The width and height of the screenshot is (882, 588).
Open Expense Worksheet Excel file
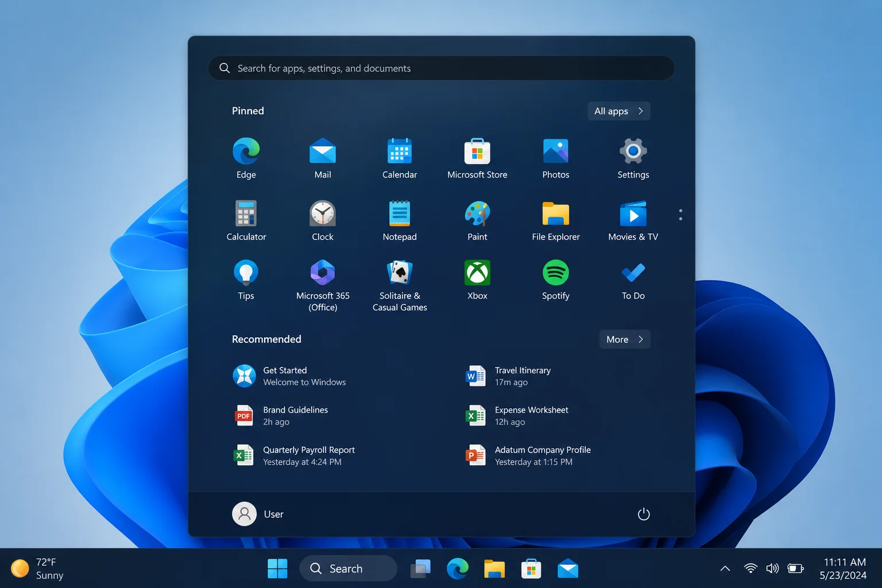coord(517,416)
